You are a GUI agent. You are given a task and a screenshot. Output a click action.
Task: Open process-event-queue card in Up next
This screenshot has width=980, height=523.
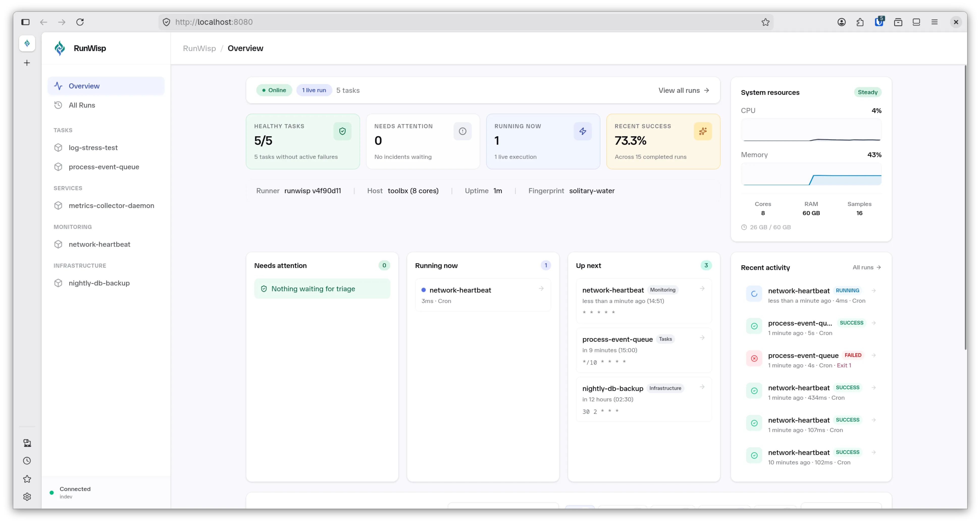pos(644,350)
